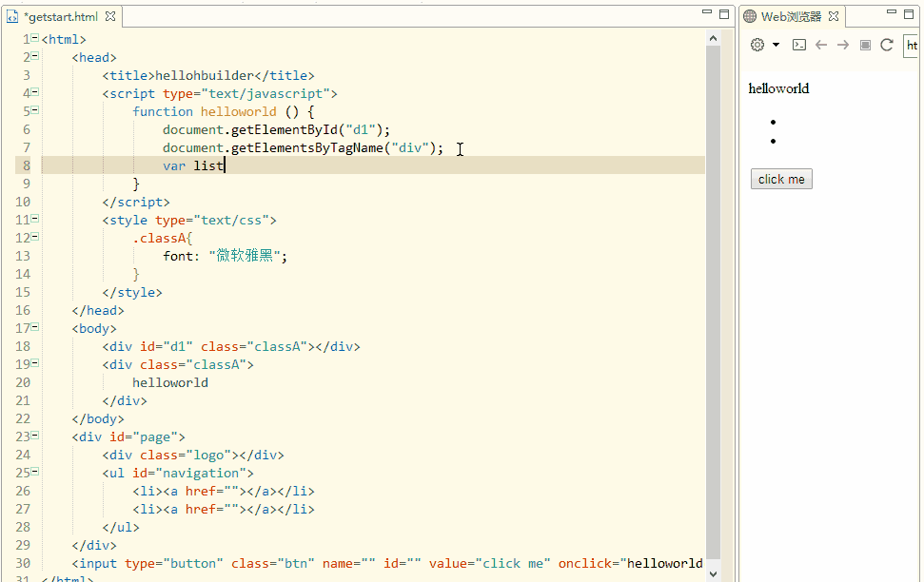The image size is (924, 582).
Task: Click the font value '微软雅黑' on line 13
Action: coord(245,256)
